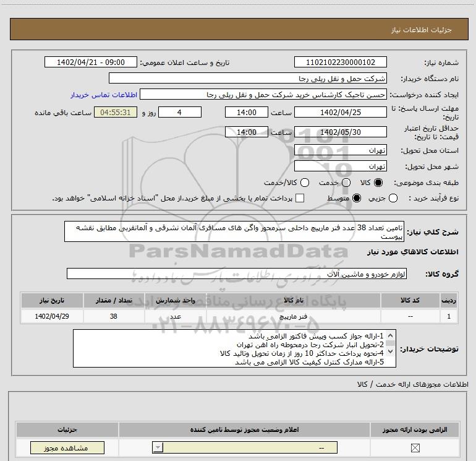
Task: Click need date cell 1402/04/29
Action: pos(52,316)
